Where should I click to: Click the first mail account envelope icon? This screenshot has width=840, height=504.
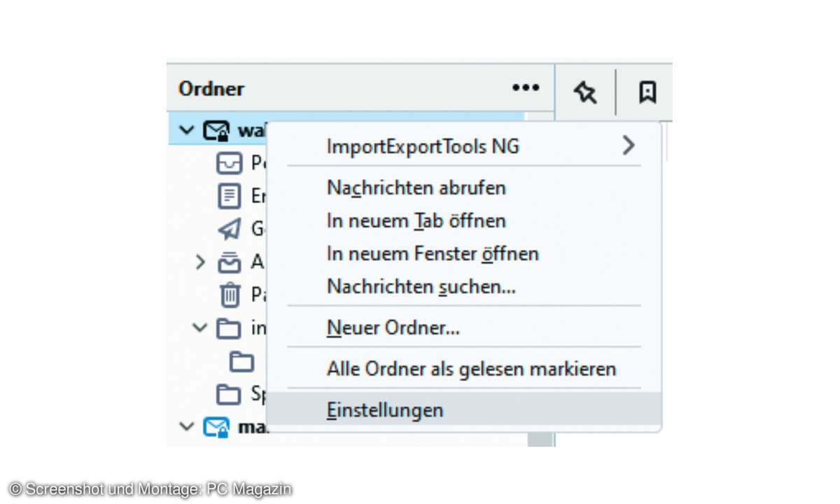coord(216,131)
